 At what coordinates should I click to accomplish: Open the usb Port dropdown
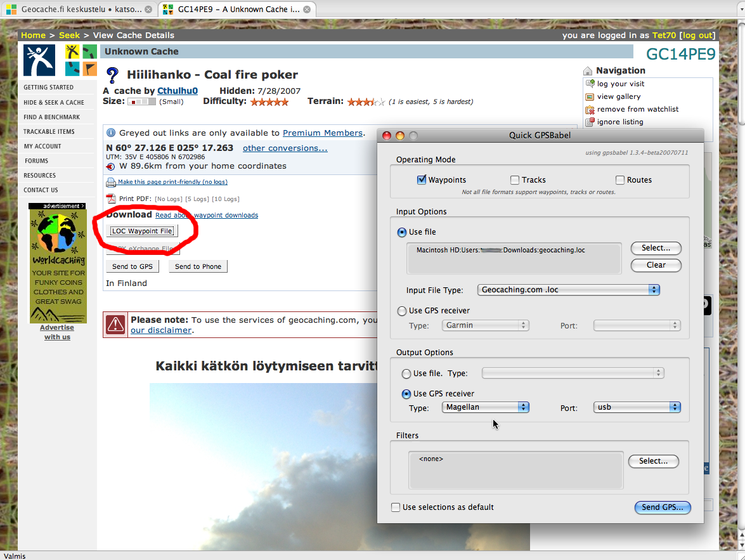(637, 407)
